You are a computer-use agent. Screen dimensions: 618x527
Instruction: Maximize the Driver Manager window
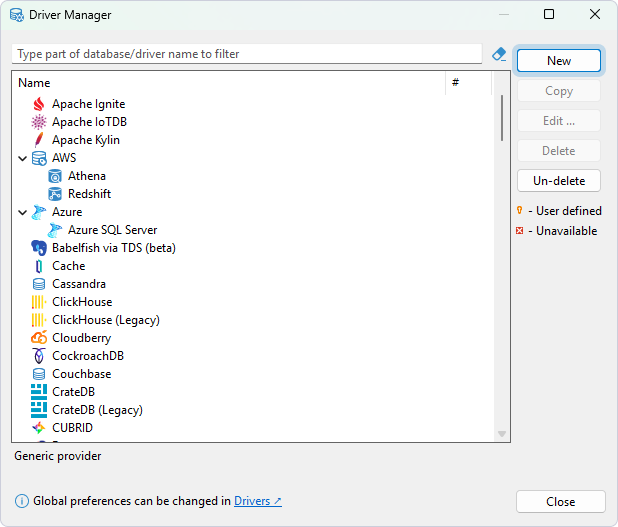(x=549, y=14)
